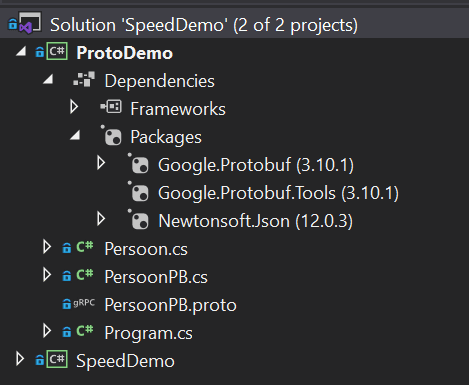Select the Packages label
The height and width of the screenshot is (385, 469).
pos(166,138)
